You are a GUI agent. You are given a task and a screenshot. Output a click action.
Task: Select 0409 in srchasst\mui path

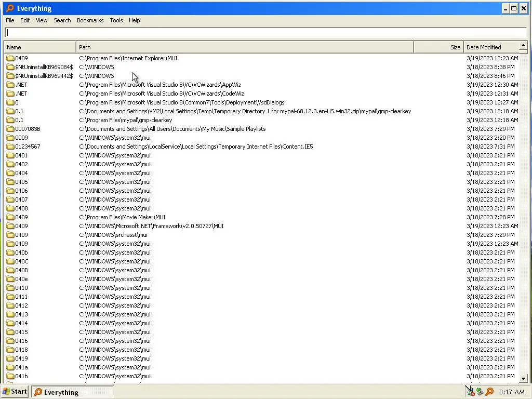[x=21, y=234]
